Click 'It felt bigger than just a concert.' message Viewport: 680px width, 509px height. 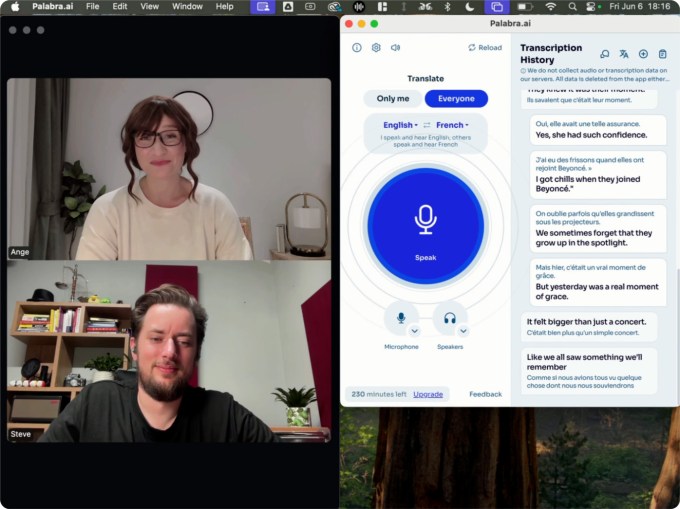589,326
